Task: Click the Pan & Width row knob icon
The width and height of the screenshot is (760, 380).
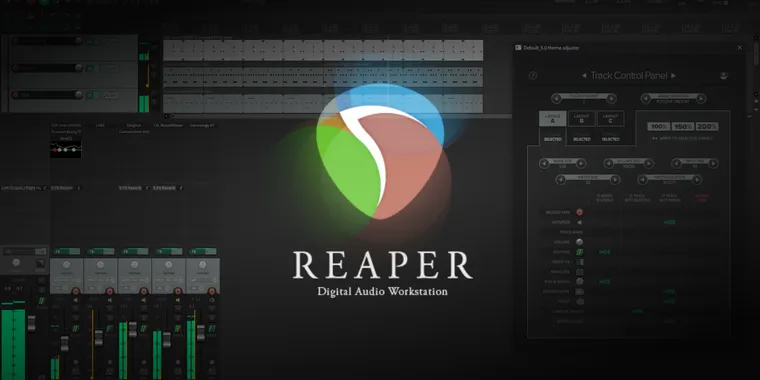Action: pos(579,282)
